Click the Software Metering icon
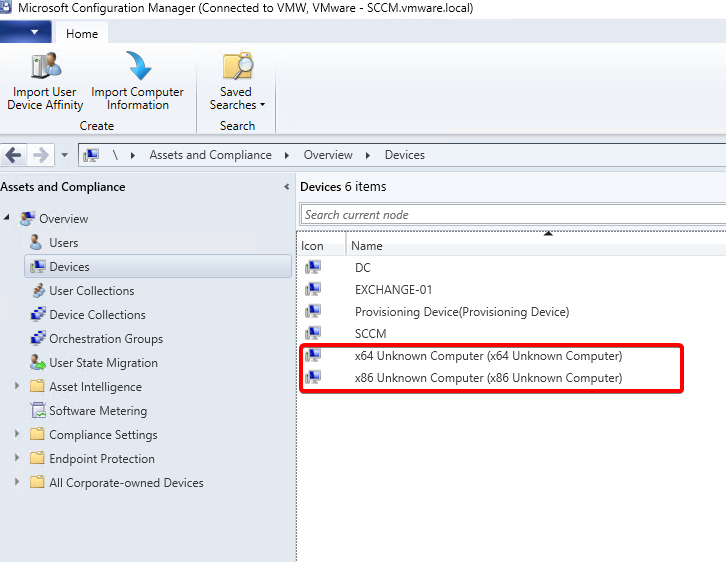Screen dimensions: 726x562 click(38, 411)
